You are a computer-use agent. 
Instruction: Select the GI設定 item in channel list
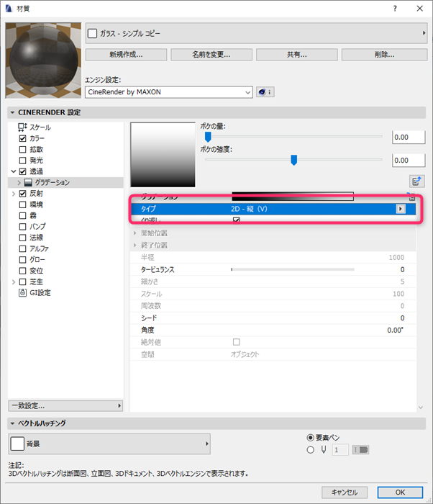pyautogui.click(x=40, y=293)
